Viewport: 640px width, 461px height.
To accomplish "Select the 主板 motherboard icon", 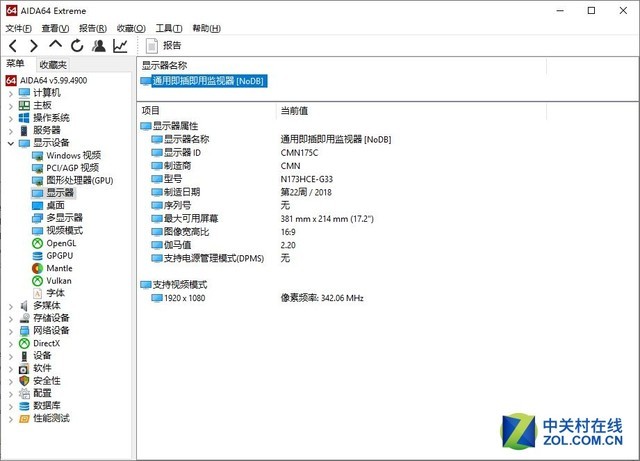I will click(24, 105).
